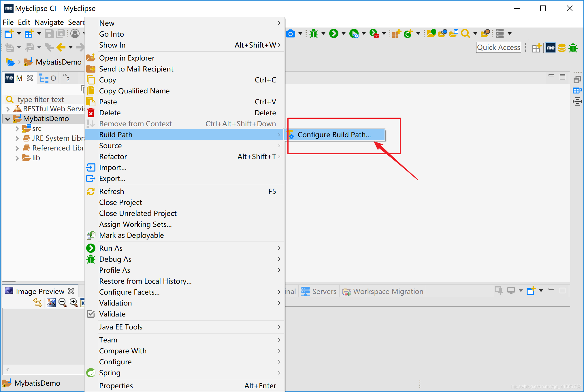Switch to the Database Explorer perspective icon
Viewport: 584px width, 392px height.
pyautogui.click(x=562, y=48)
